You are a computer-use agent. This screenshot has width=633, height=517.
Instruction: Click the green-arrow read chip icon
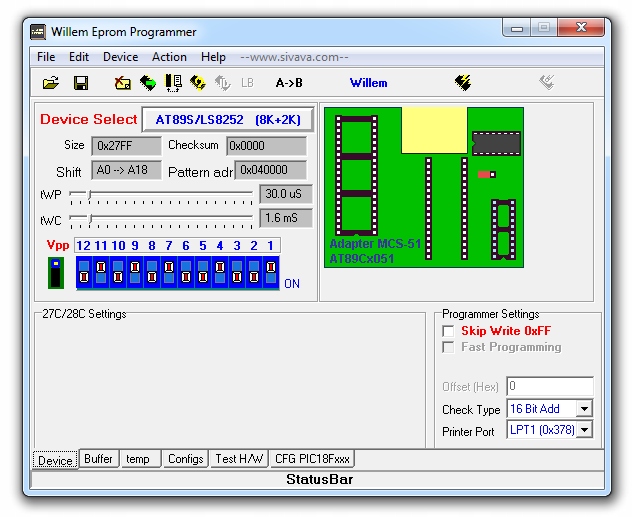click(x=148, y=83)
